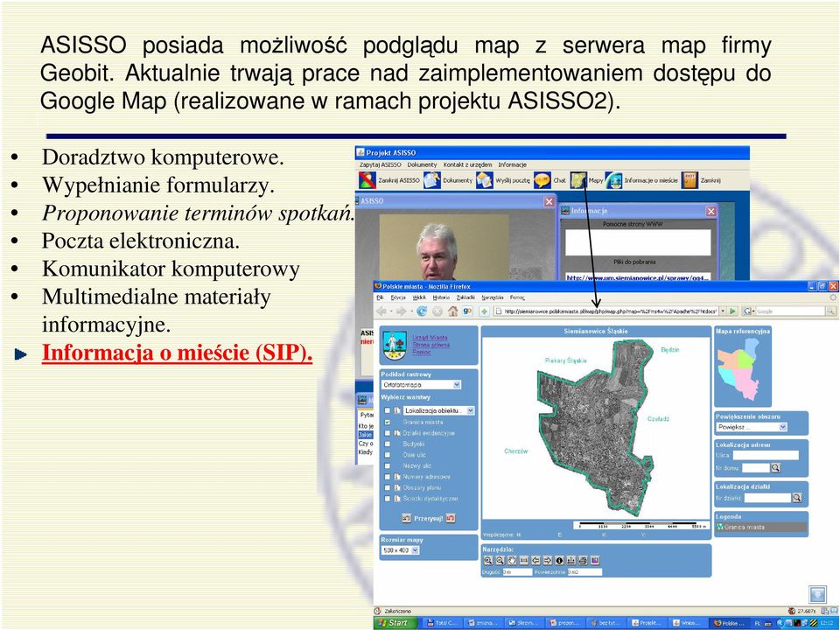840x630 pixels.
Task: Click the Wyślij pocztę mail icon
Action: pos(484,180)
